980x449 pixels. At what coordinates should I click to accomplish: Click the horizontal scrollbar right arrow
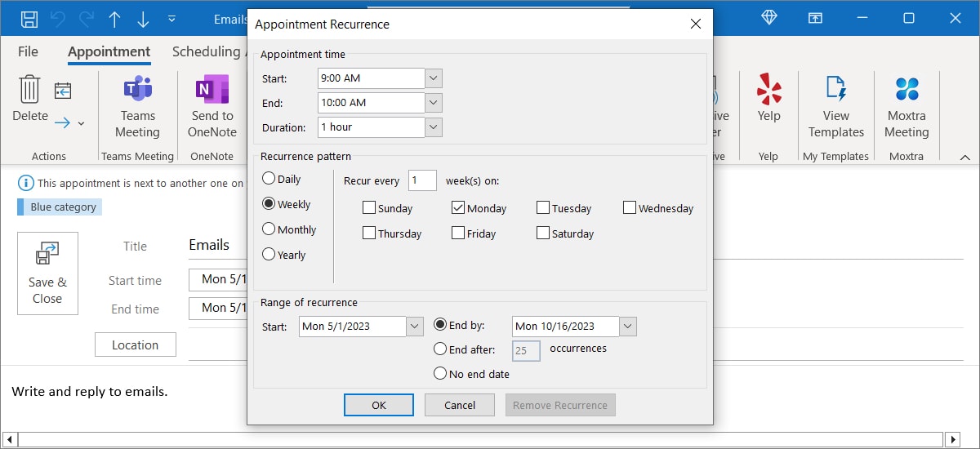(953, 441)
